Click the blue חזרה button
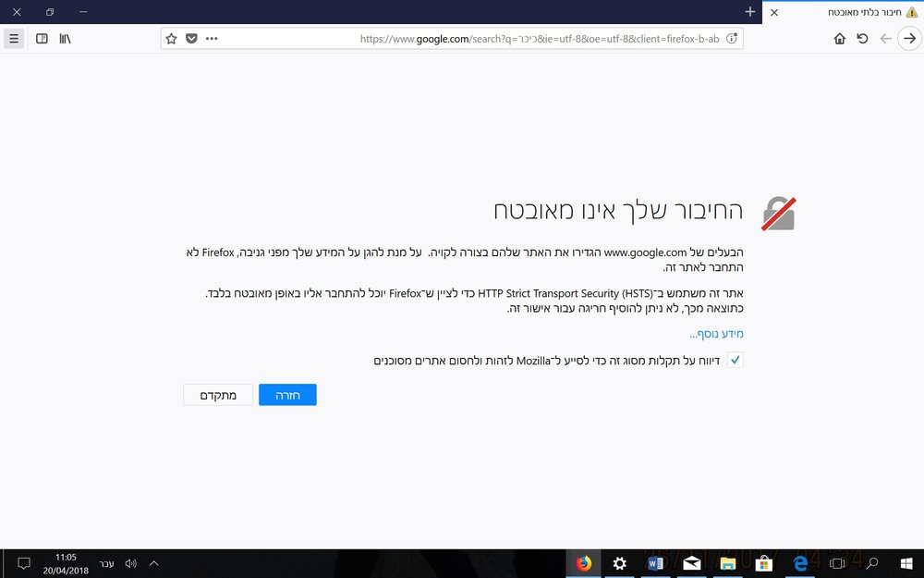Image resolution: width=924 pixels, height=578 pixels. click(287, 395)
